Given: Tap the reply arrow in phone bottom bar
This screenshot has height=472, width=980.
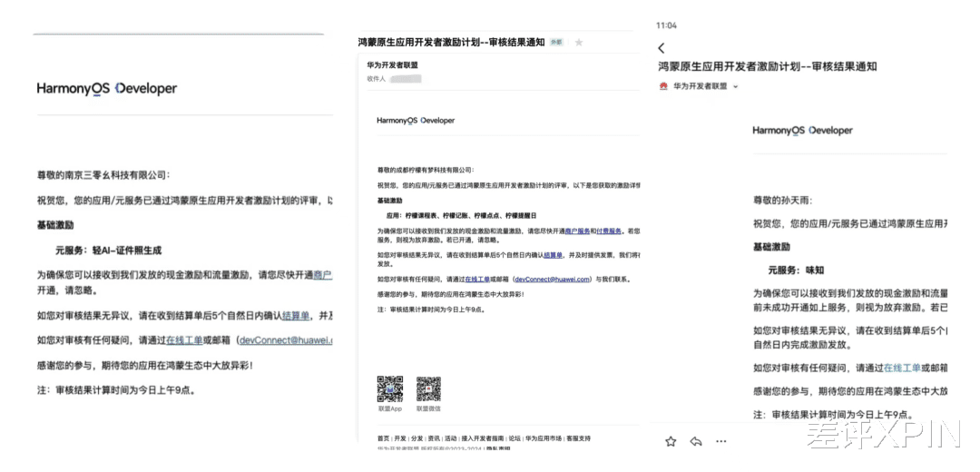Looking at the screenshot, I should point(696,441).
